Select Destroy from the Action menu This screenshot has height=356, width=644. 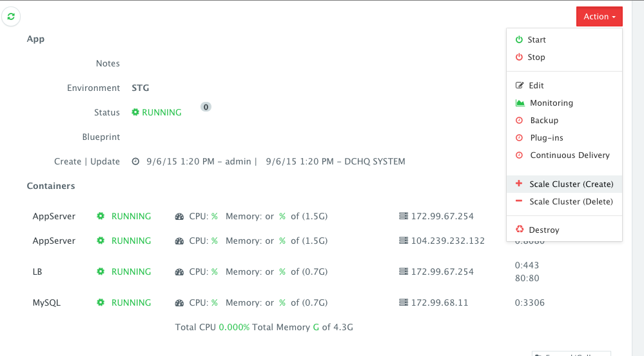(x=543, y=230)
